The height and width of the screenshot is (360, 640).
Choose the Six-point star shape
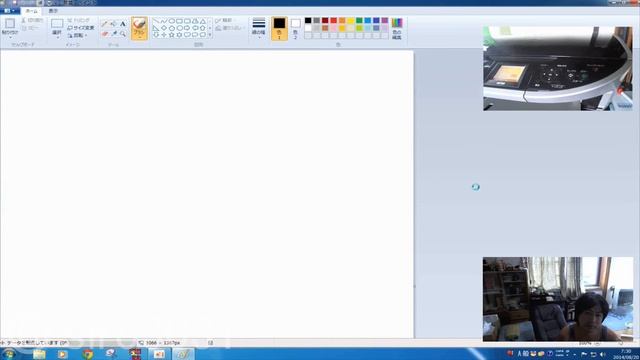179,35
